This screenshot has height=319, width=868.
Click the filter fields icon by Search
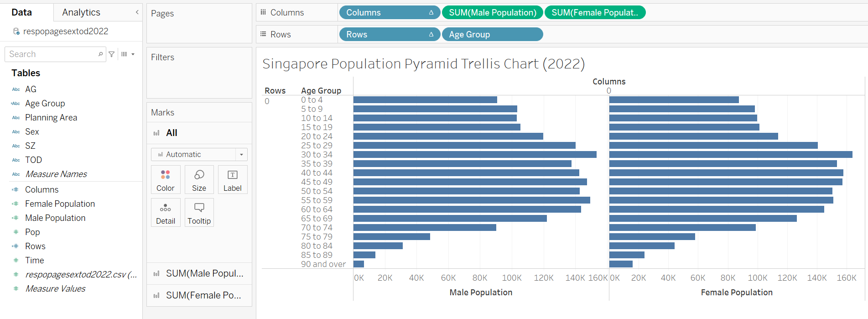112,54
